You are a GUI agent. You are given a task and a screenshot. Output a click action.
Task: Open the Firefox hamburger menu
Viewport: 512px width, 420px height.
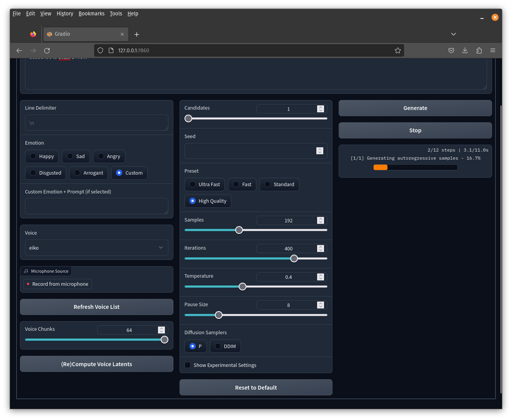coord(493,50)
